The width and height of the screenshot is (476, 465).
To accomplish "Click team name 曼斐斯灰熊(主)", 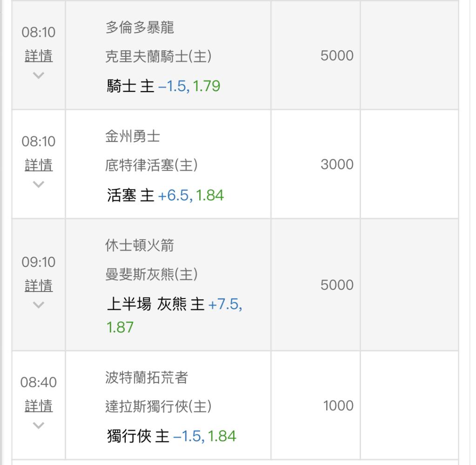I will [x=151, y=274].
